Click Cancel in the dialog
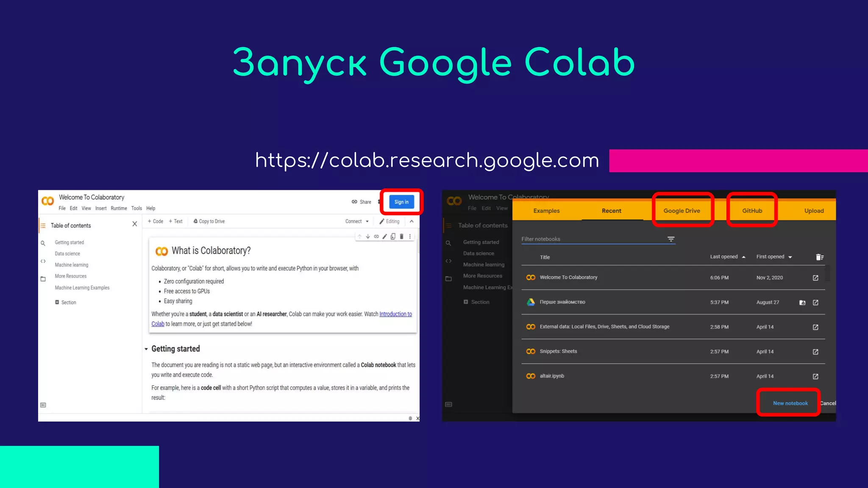This screenshot has height=488, width=868. 828,403
